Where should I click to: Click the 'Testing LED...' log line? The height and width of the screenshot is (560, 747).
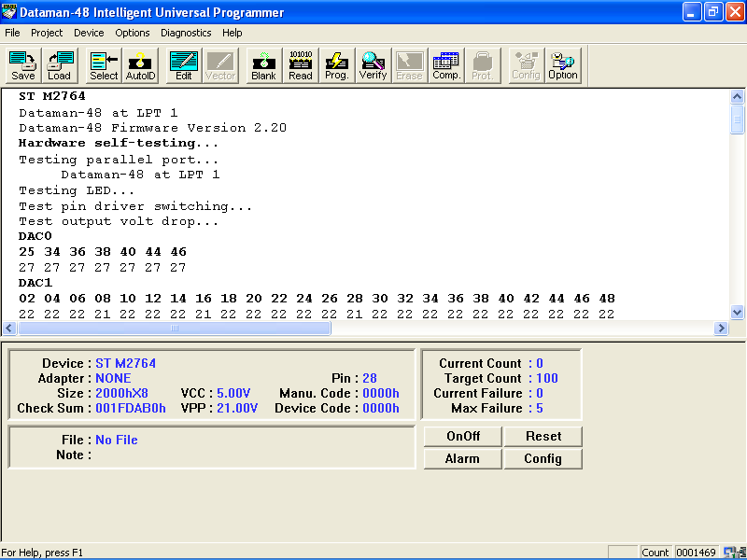(x=77, y=190)
